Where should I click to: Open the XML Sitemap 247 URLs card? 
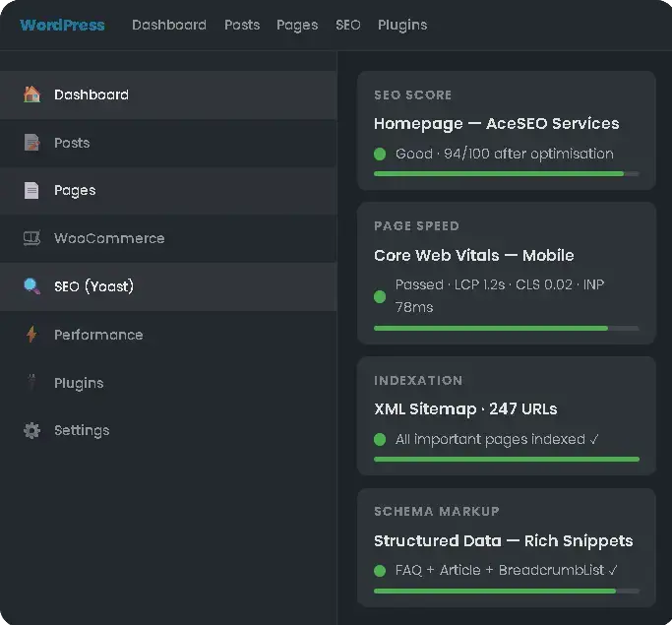point(507,415)
